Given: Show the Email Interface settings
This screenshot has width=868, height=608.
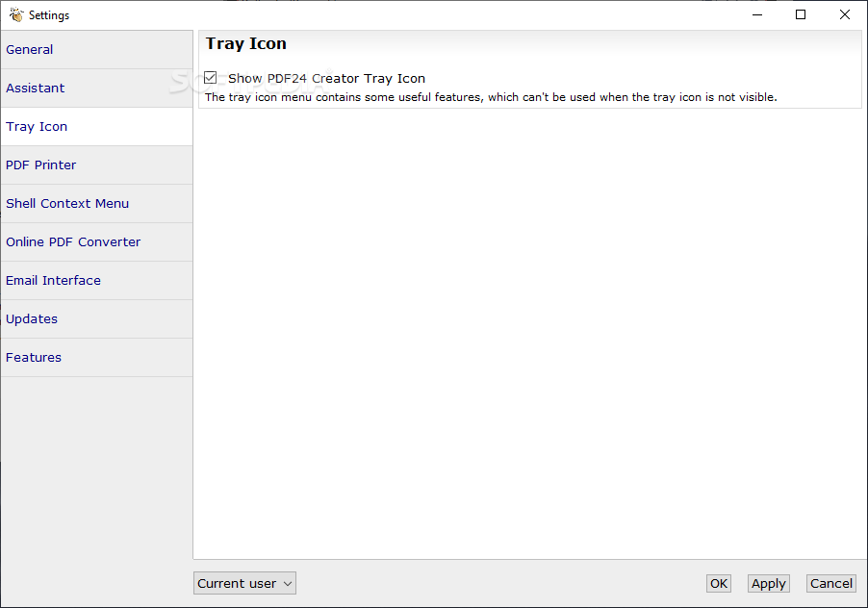Looking at the screenshot, I should click(96, 281).
